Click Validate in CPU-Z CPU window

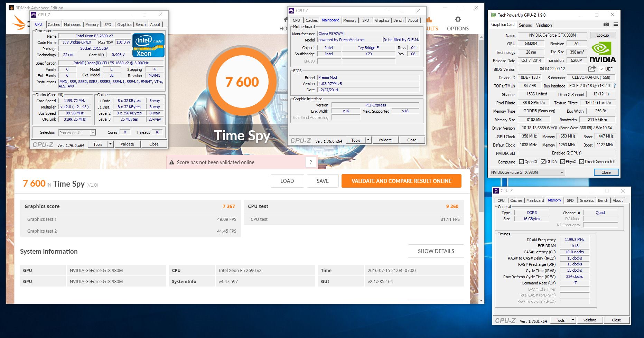click(x=127, y=144)
